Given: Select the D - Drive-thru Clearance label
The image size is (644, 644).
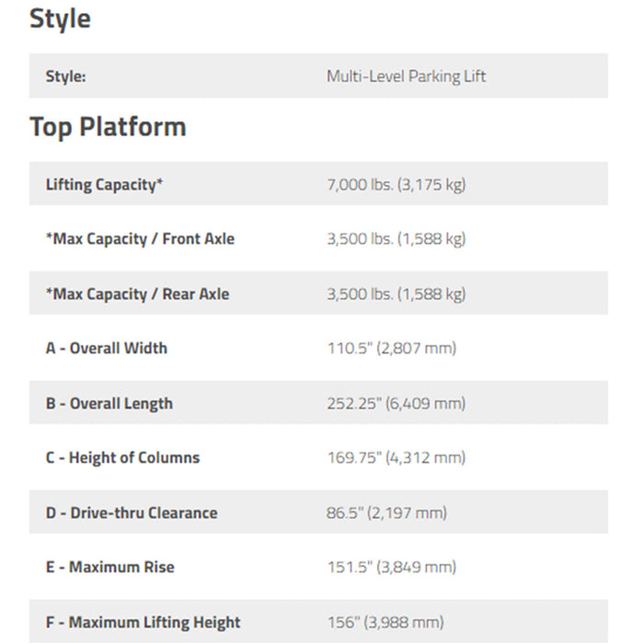Looking at the screenshot, I should 132,513.
